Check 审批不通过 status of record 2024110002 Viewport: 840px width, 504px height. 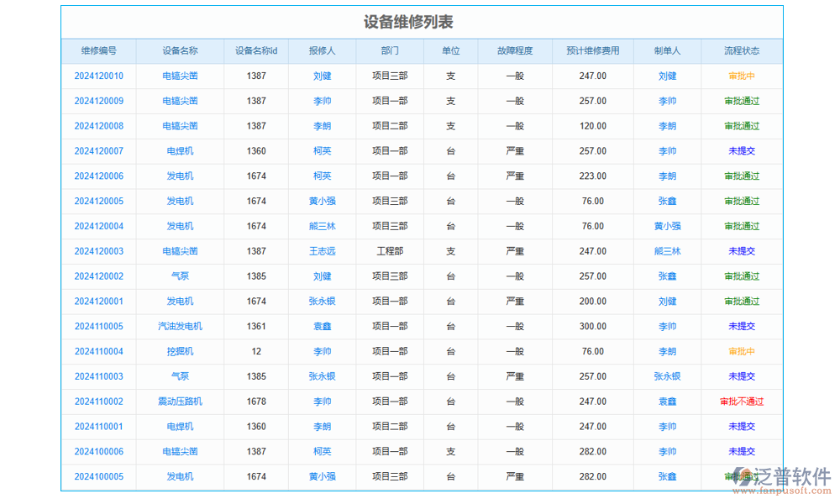[x=743, y=402]
